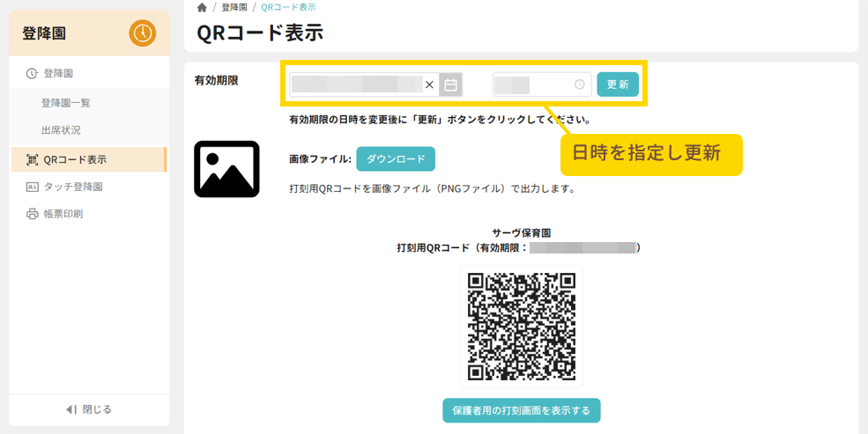Collapse the 登降園 sidebar section

point(57,73)
